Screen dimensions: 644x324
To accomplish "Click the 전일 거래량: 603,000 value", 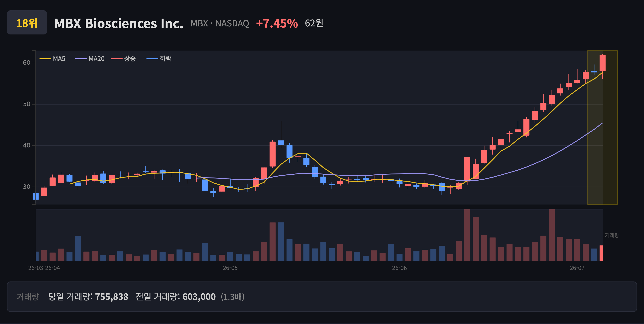I will [176, 297].
